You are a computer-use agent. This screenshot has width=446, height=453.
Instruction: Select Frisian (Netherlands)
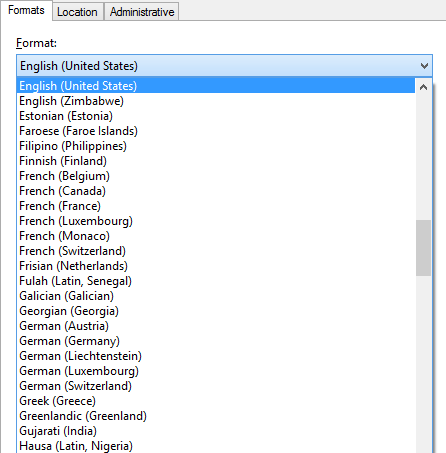coord(216,266)
